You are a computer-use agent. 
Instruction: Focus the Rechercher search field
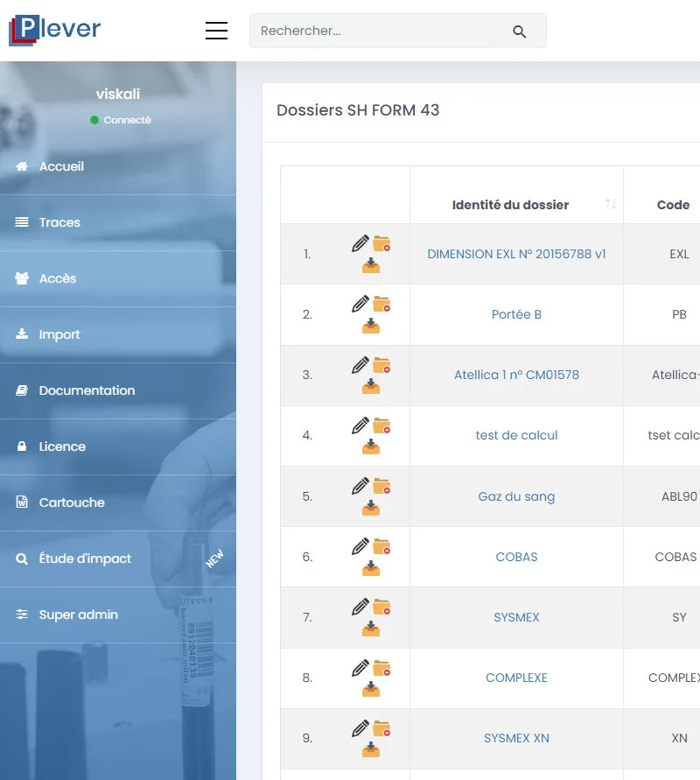(x=398, y=31)
